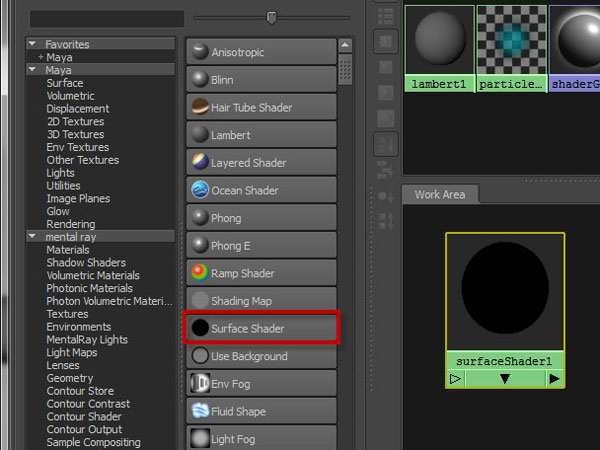Viewport: 600px width, 450px height.
Task: Select Photon Volumetric Materials category
Action: pos(109,301)
